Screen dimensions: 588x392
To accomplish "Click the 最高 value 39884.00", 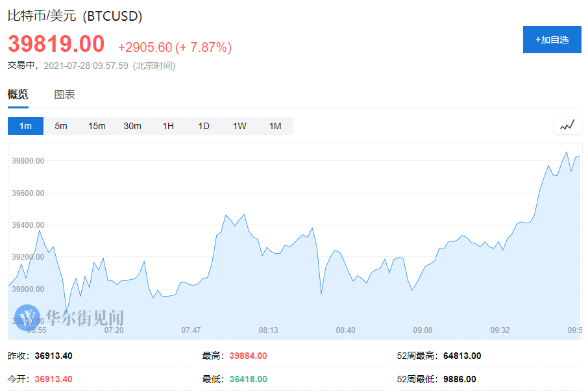I will point(249,356).
